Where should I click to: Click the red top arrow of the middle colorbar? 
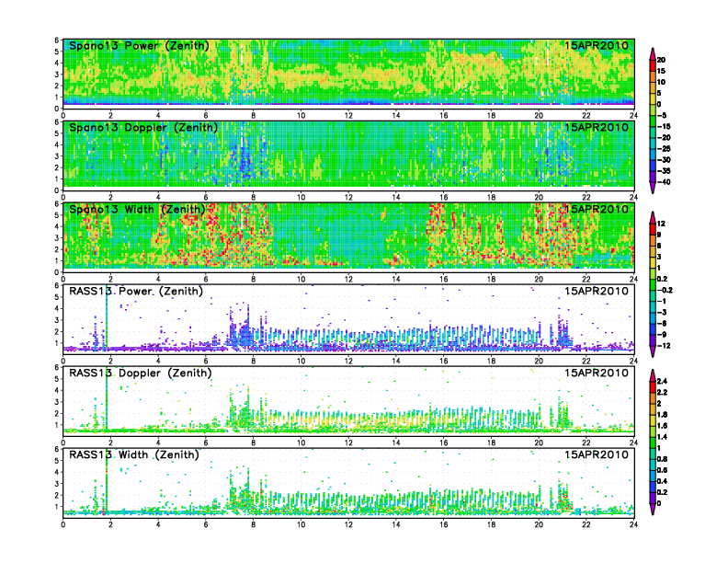tap(653, 217)
